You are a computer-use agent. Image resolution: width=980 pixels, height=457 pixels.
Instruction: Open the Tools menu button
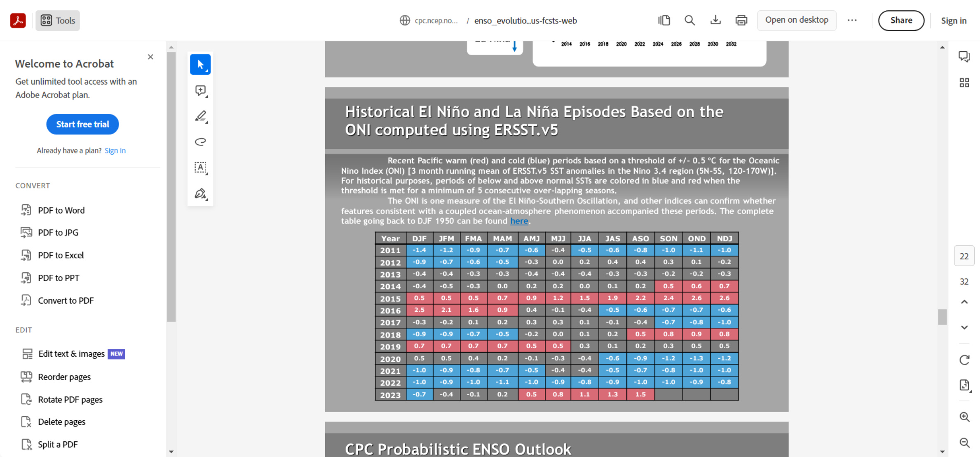[58, 21]
